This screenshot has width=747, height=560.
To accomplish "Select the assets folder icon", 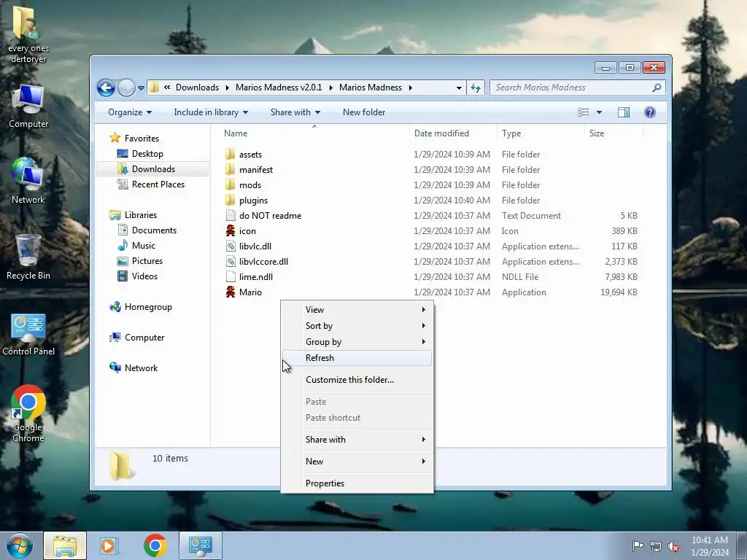I will [231, 155].
